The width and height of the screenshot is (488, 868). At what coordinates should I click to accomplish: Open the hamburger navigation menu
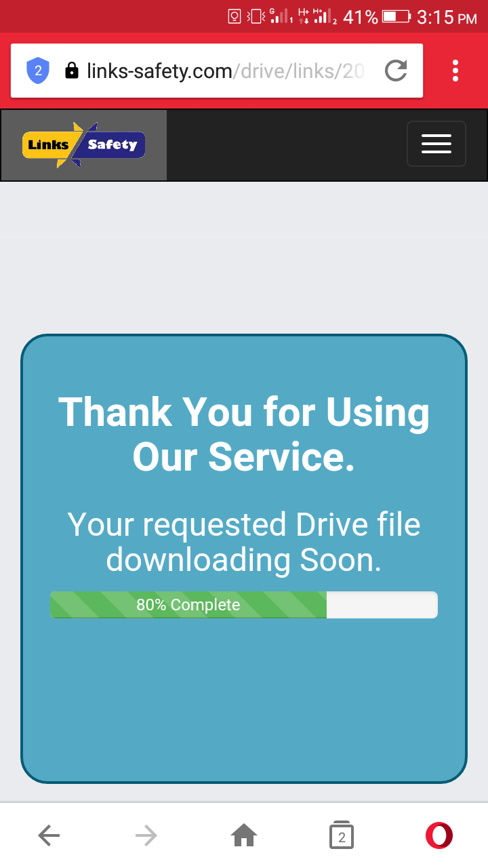(x=436, y=144)
